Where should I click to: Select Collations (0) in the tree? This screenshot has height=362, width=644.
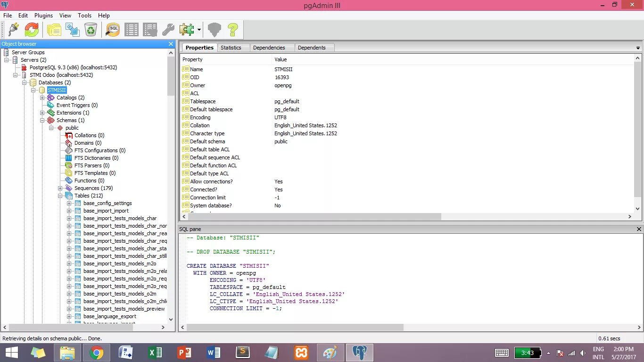click(89, 135)
